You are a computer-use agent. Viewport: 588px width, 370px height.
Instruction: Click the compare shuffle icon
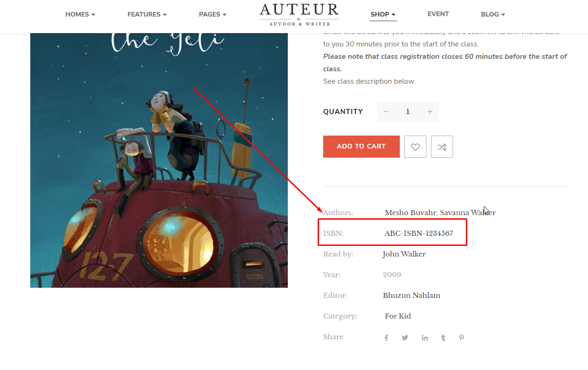coord(442,147)
